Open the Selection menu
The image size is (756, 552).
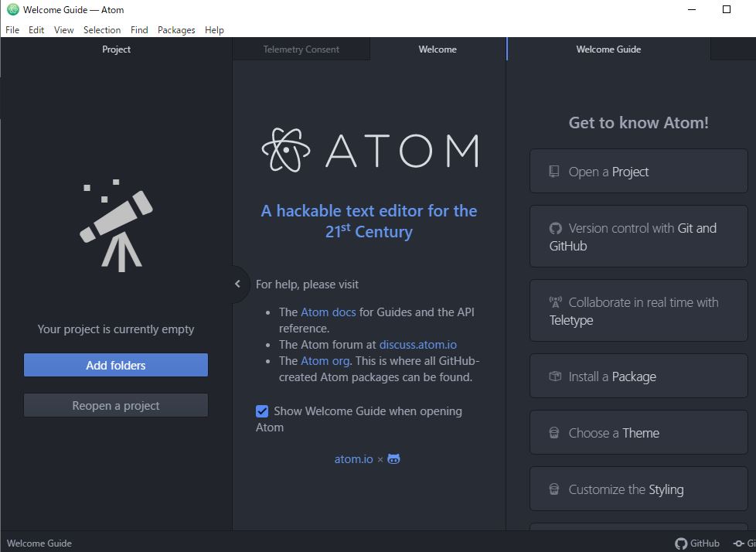click(102, 30)
